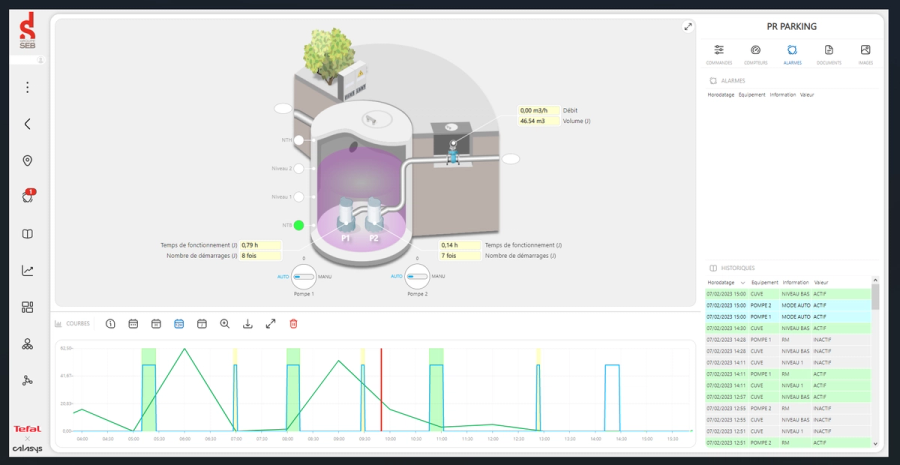The width and height of the screenshot is (900, 465).
Task: Click the Valeur column header in Historiques
Action: coord(821,282)
